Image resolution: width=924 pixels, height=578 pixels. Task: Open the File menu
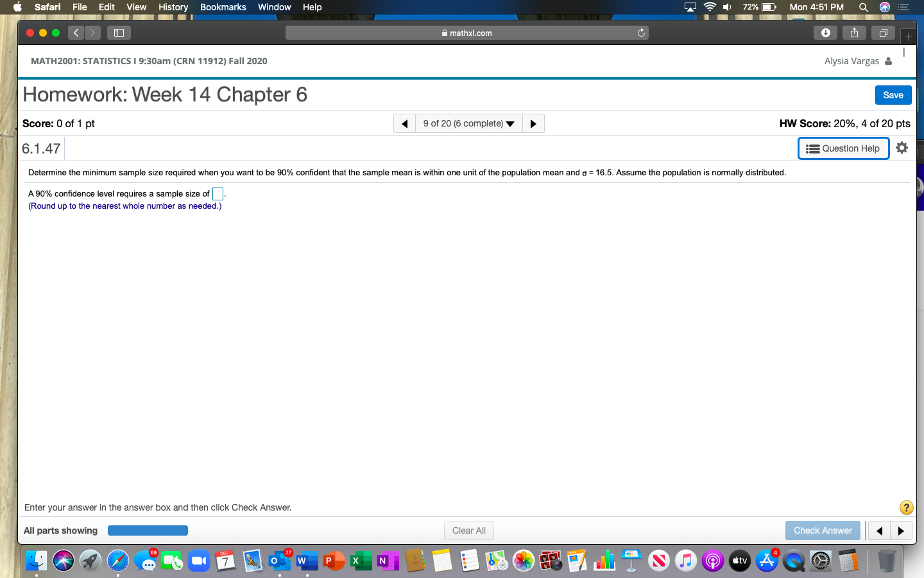(80, 7)
